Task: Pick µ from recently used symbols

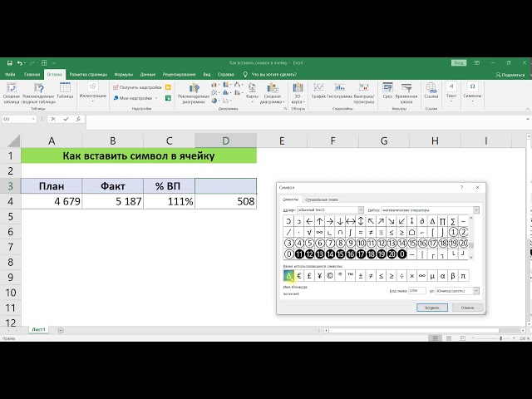Action: 432,276
